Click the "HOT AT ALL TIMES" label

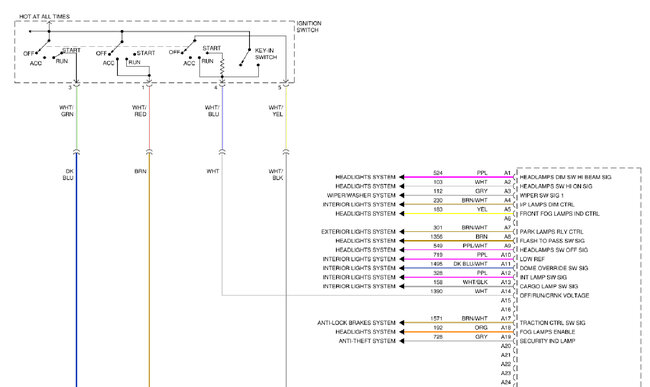pyautogui.click(x=44, y=17)
